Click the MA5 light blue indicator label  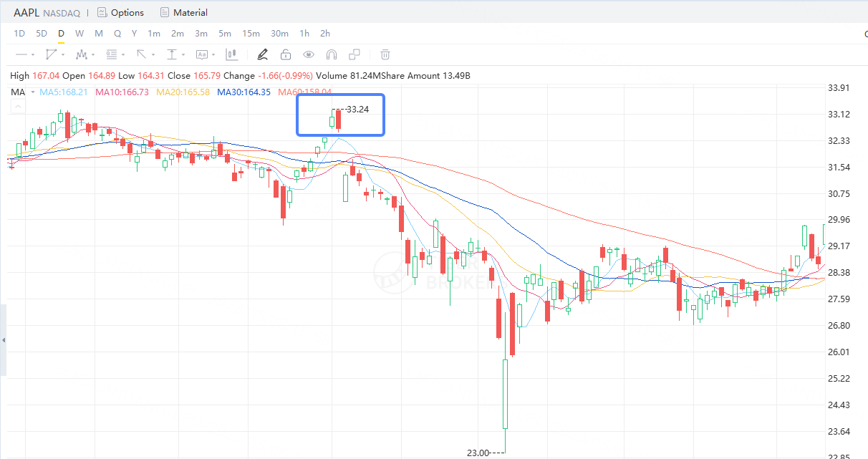(64, 92)
